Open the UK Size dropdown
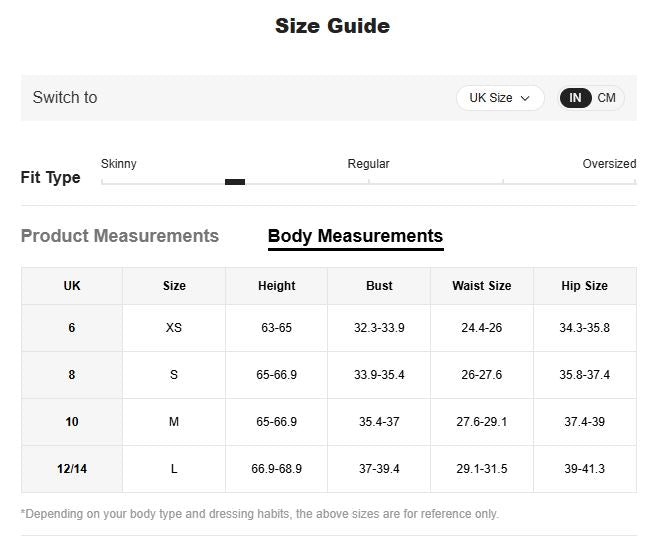The height and width of the screenshot is (548, 663). tap(500, 98)
